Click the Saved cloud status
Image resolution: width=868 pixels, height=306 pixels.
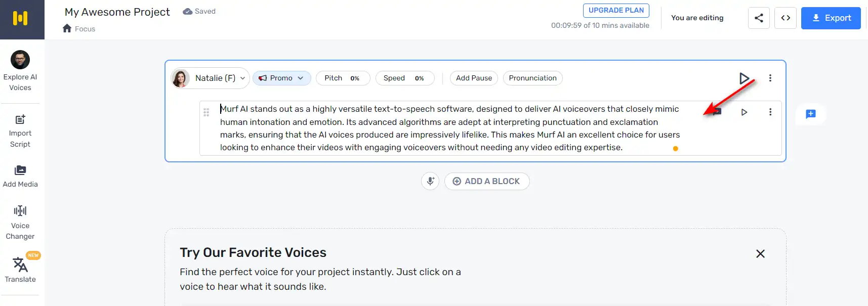[199, 11]
